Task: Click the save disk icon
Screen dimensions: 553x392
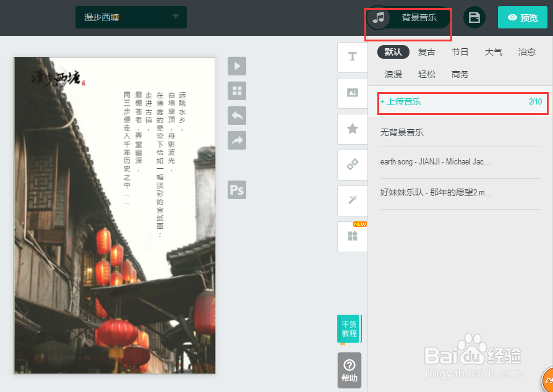Action: [x=474, y=17]
